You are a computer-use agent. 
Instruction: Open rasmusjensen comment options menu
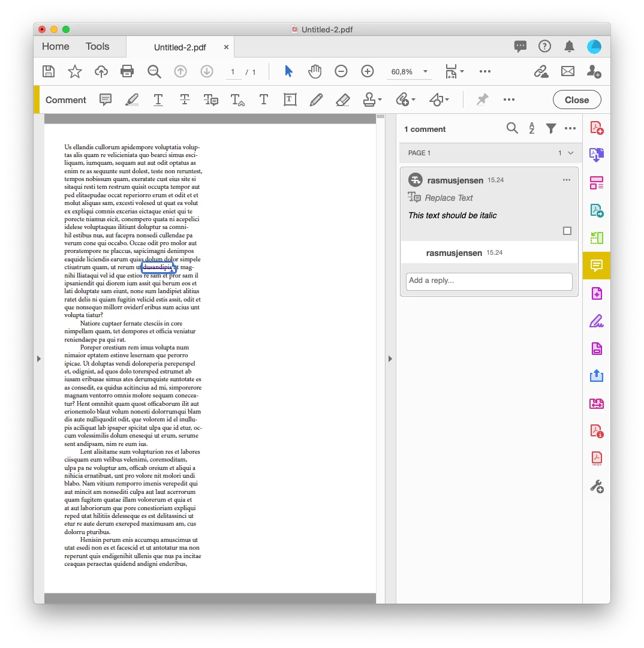click(x=566, y=180)
